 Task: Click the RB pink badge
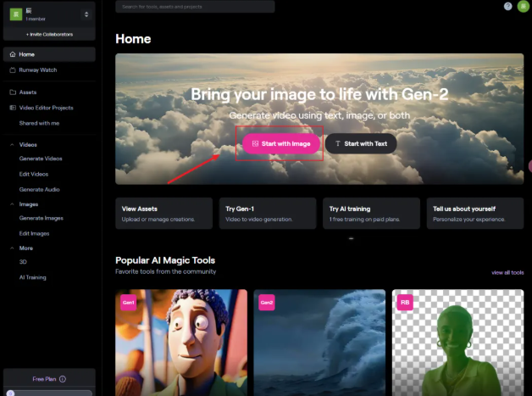click(x=405, y=302)
